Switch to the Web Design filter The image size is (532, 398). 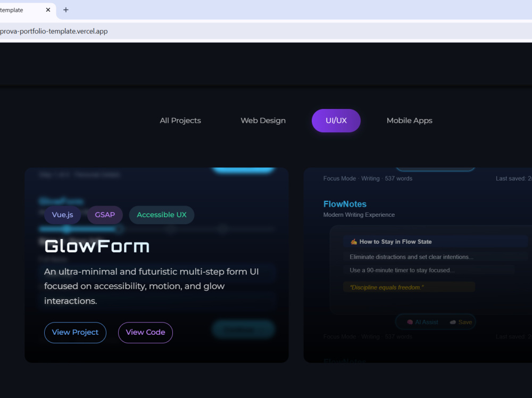pos(263,121)
